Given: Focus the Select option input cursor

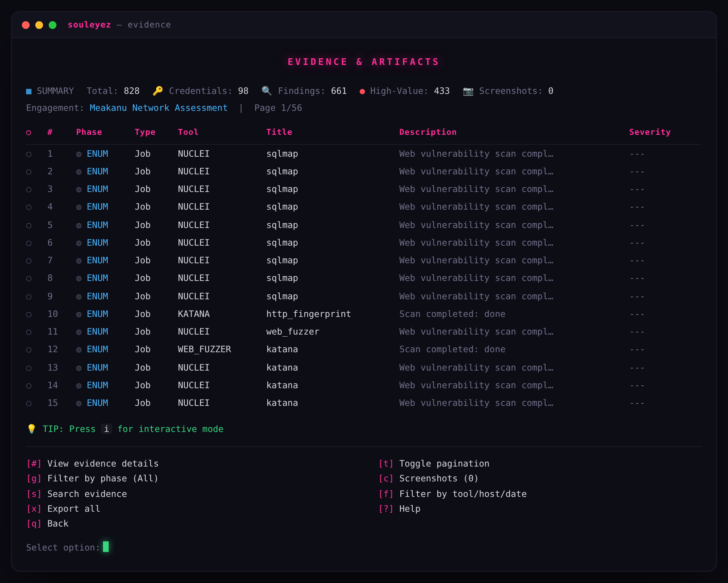Looking at the screenshot, I should click(106, 547).
